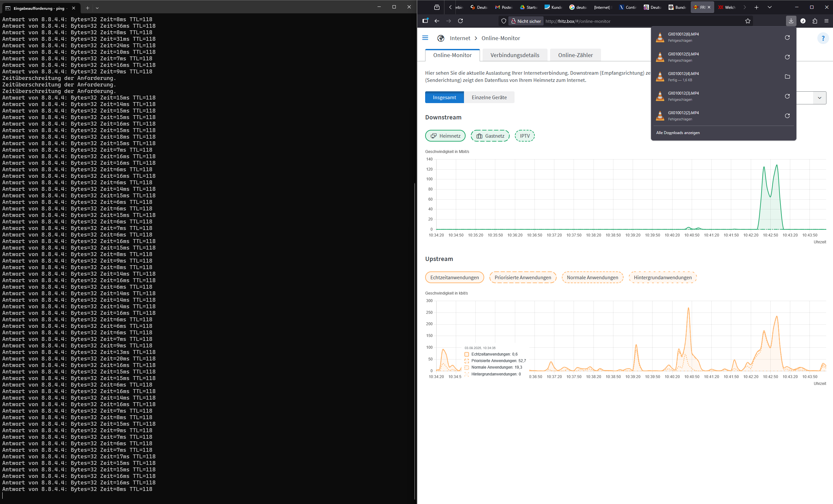Click the Nicht sicher security indicator
This screenshot has height=504, width=833.
(526, 21)
